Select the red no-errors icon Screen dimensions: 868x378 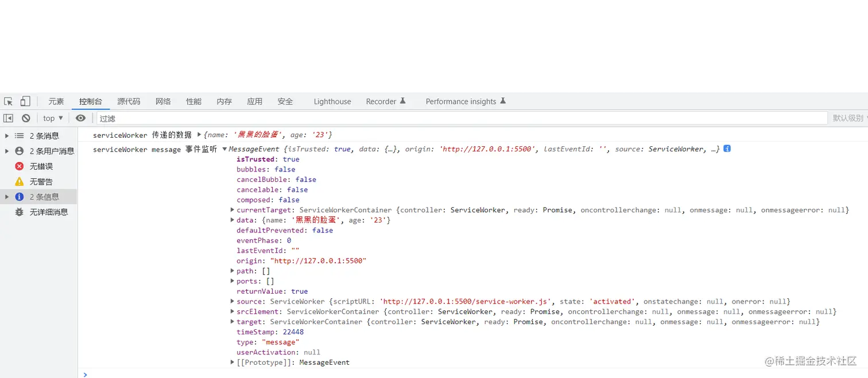point(20,166)
